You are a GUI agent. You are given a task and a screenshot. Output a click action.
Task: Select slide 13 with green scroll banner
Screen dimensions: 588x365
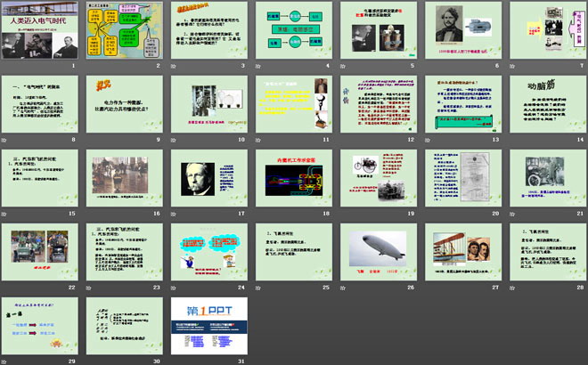coord(463,104)
